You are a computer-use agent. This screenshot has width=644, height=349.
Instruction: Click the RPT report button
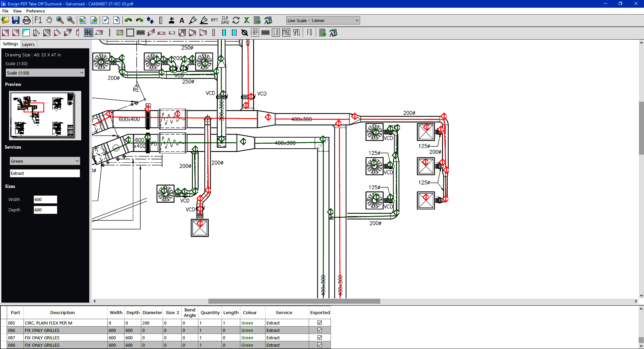click(214, 20)
